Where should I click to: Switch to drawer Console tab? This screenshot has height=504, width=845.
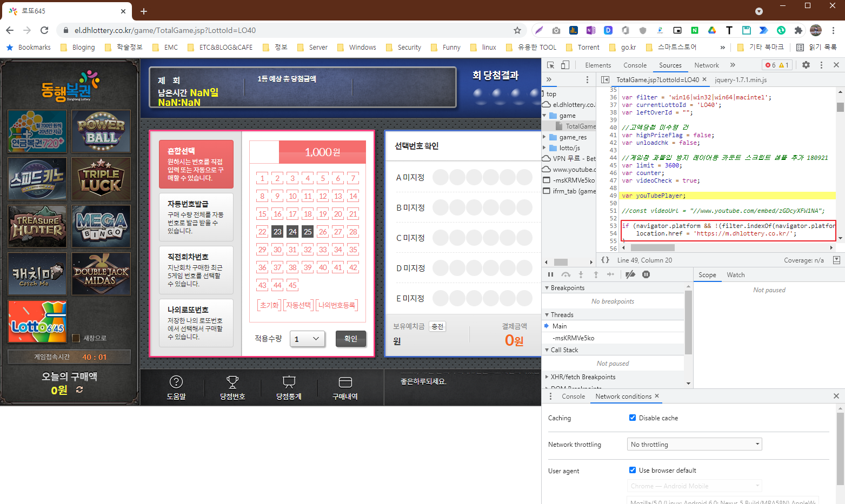[x=573, y=396]
